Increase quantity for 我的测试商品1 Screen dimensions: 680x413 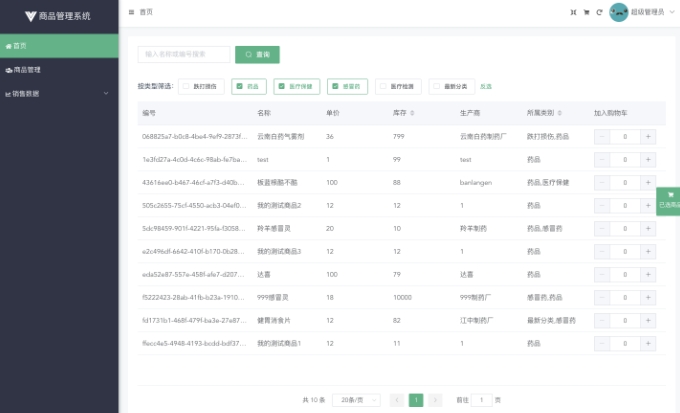coord(648,344)
